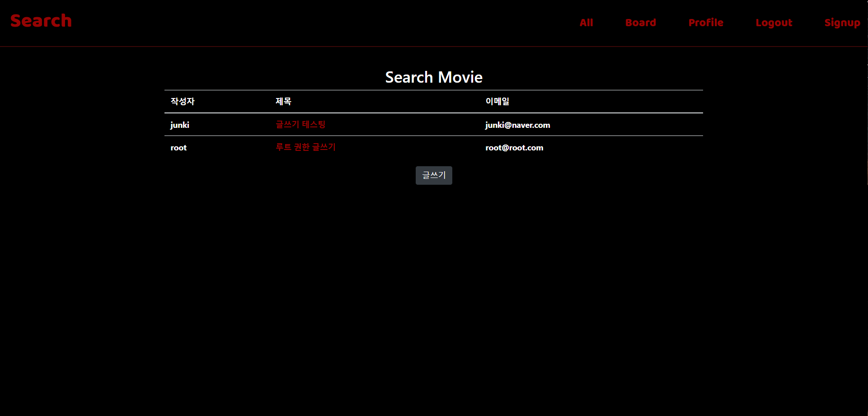The height and width of the screenshot is (416, 868).
Task: Click the 작성자 column header
Action: (182, 101)
